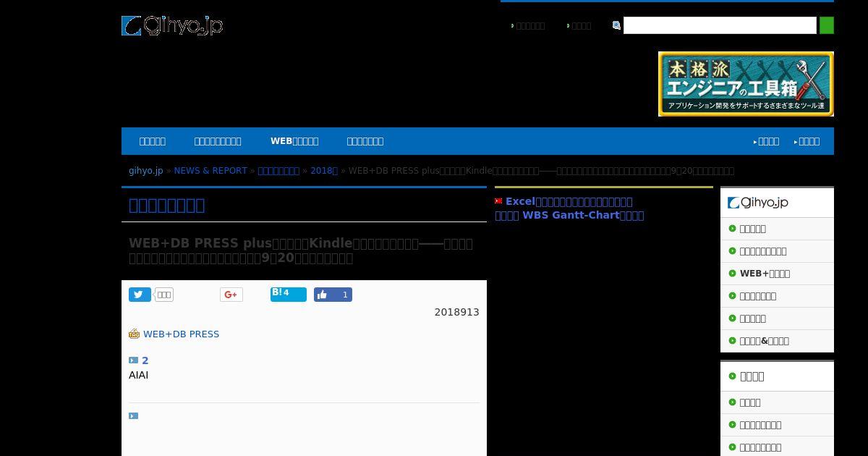Open the WEB+DB PRESS tag link
The height and width of the screenshot is (456, 868).
(x=181, y=334)
